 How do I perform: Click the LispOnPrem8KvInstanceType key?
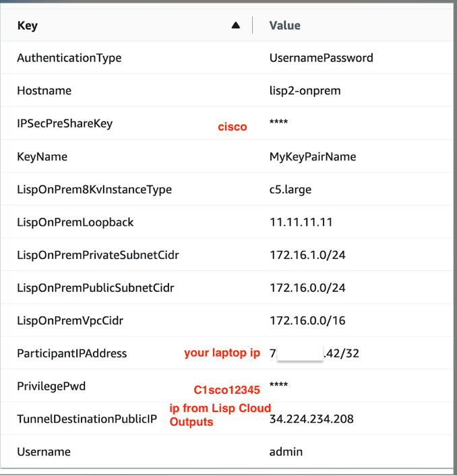point(94,189)
